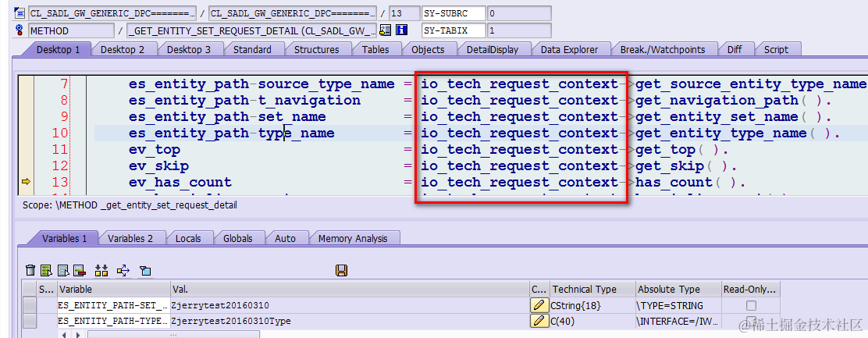868x338 pixels.
Task: Click the blue information icon near SY-TABIX
Action: (403, 30)
